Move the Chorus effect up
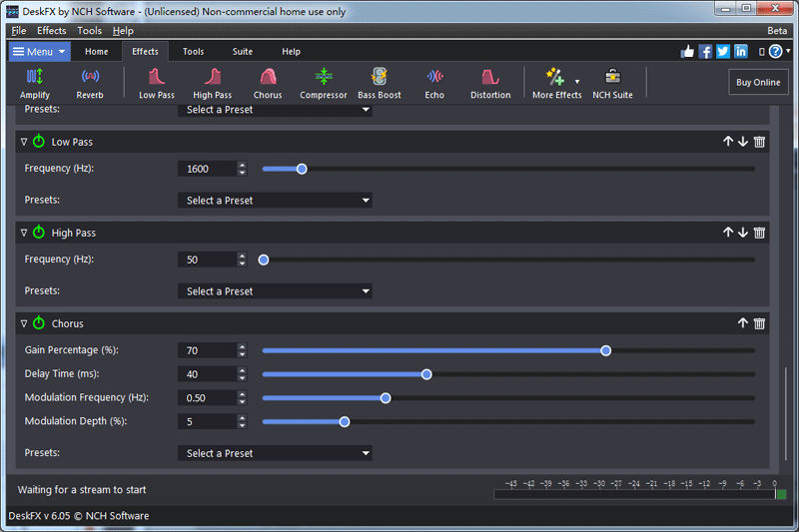This screenshot has height=532, width=799. pyautogui.click(x=743, y=323)
